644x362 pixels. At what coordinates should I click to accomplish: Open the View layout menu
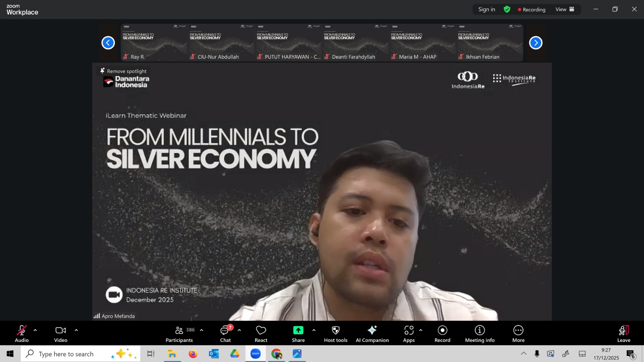(x=565, y=9)
